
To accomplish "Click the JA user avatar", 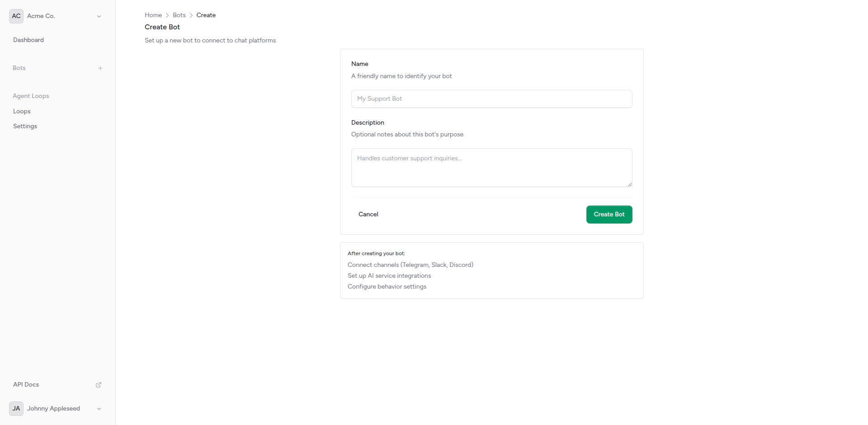I will click(16, 409).
